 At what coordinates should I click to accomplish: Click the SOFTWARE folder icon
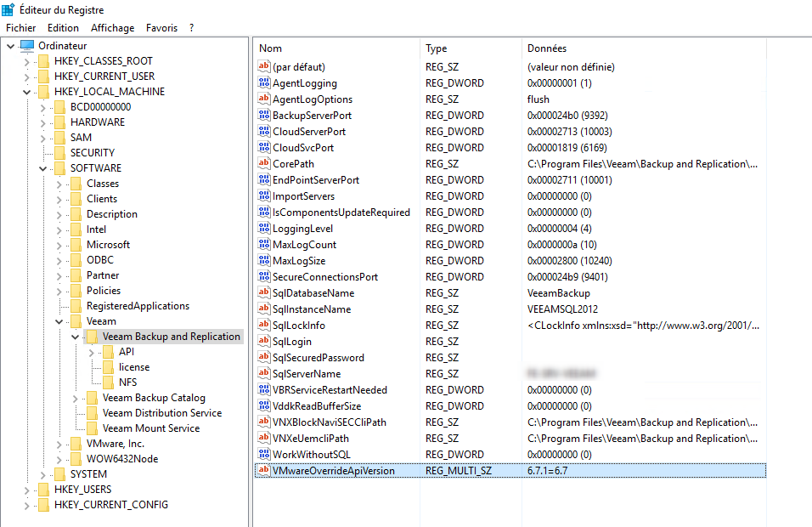[x=60, y=168]
